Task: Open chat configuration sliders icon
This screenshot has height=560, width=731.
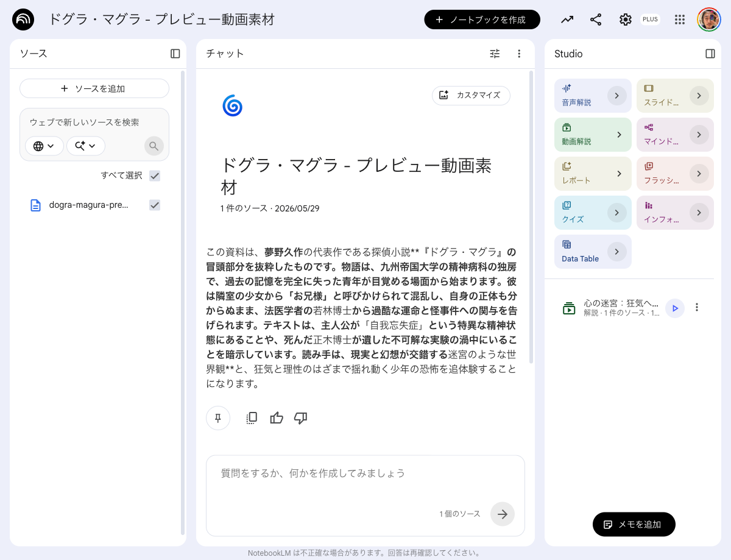Action: tap(495, 54)
